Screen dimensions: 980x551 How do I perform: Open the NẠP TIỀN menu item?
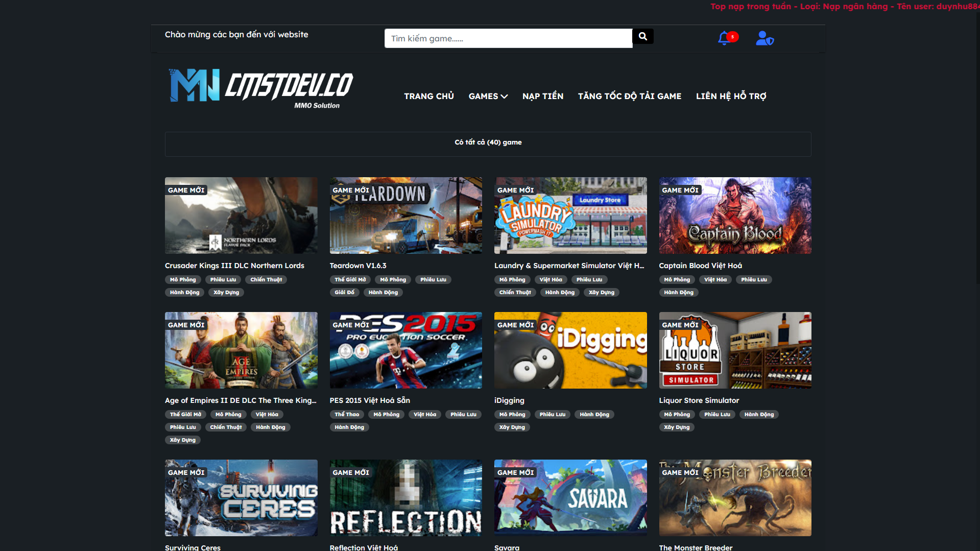point(542,96)
